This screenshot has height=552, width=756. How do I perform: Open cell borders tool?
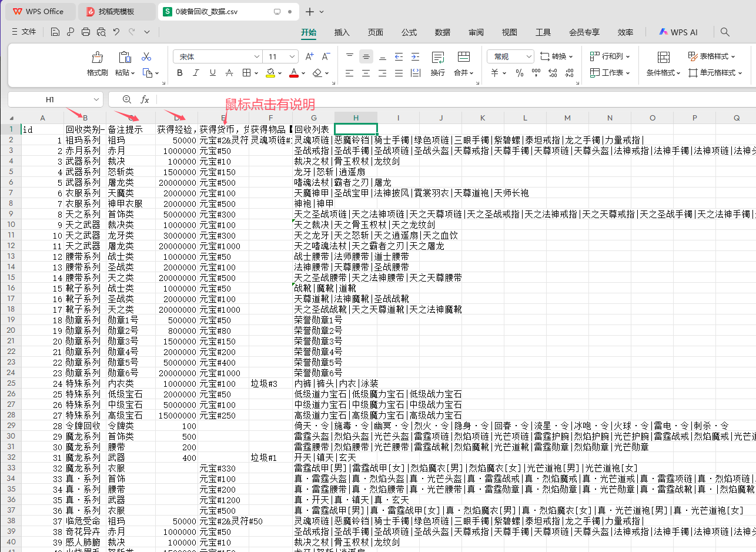(247, 73)
